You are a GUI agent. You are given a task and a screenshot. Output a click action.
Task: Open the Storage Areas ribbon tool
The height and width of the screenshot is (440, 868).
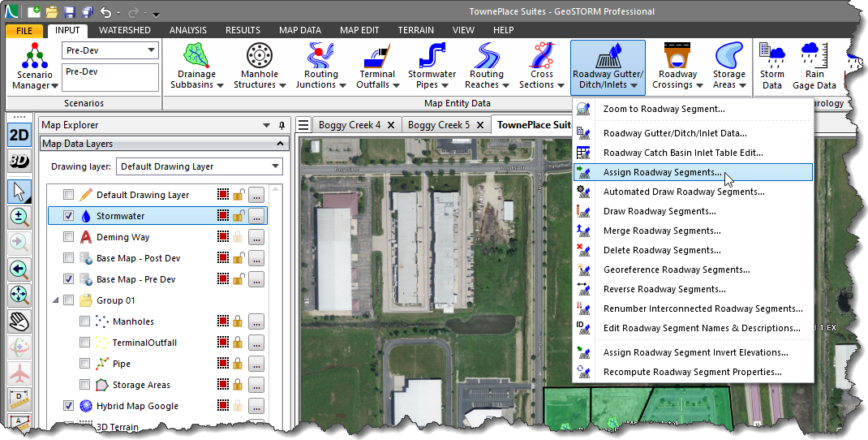[728, 67]
